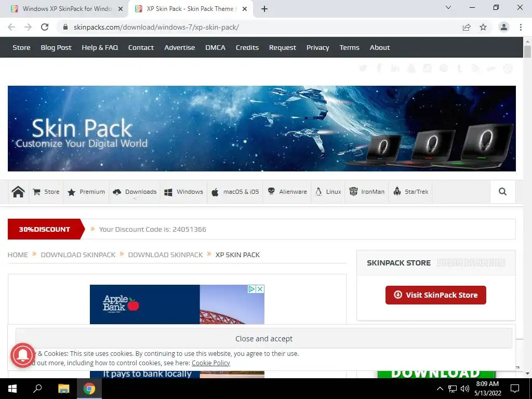The width and height of the screenshot is (532, 399).
Task: Open the Cookie Policy link
Action: pyautogui.click(x=211, y=363)
